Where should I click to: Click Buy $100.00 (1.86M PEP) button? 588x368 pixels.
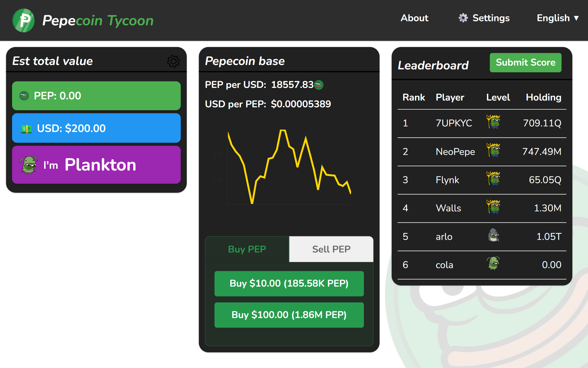[289, 315]
